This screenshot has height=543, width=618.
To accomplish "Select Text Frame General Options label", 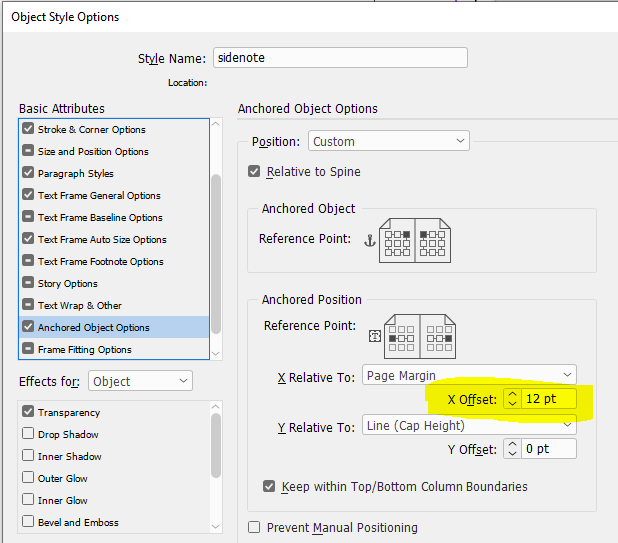I will pos(99,196).
